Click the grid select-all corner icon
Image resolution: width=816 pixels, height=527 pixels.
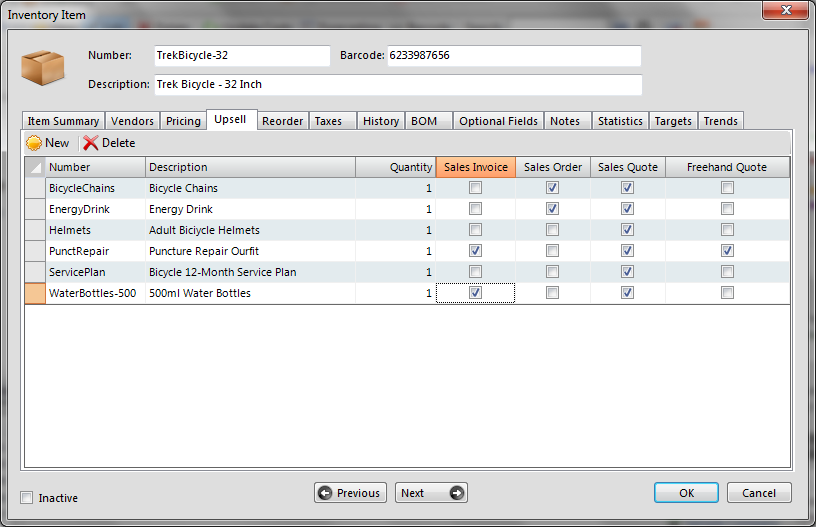point(35,167)
